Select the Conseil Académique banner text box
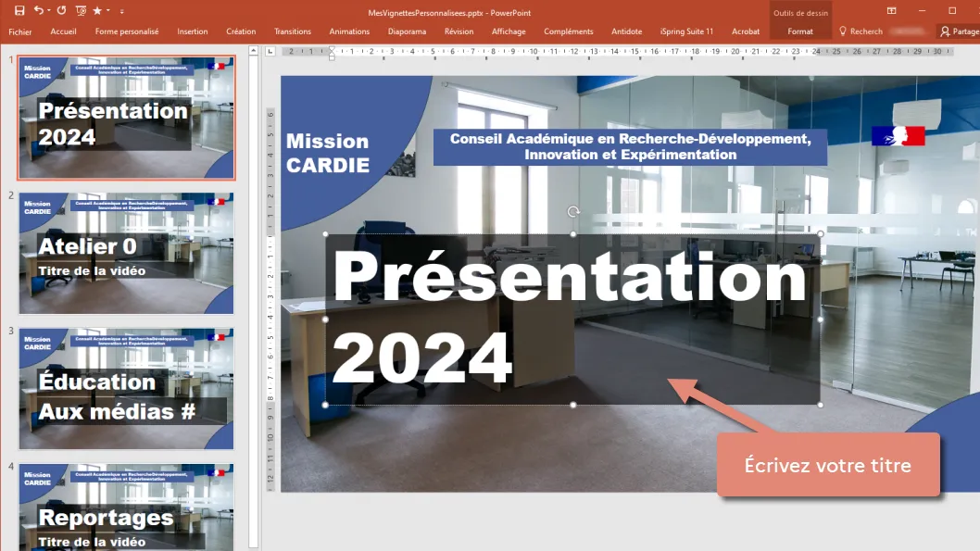Image resolution: width=980 pixels, height=551 pixels. 631,147
